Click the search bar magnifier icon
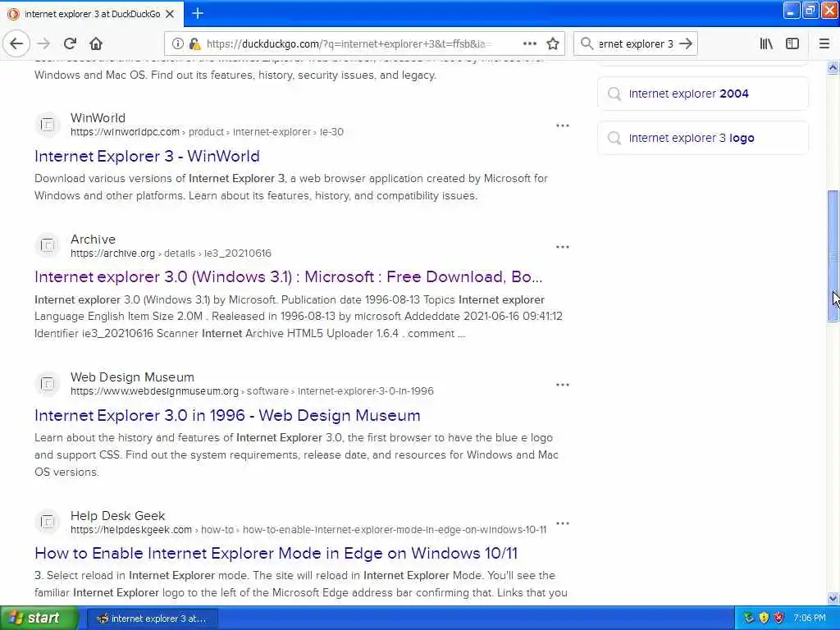Screen dimensions: 840x630 pyautogui.click(x=587, y=44)
